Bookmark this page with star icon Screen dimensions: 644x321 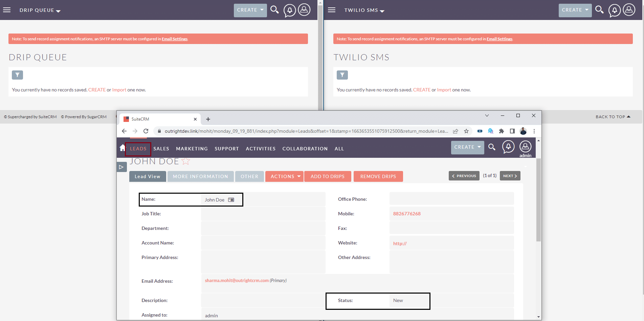pos(466,131)
